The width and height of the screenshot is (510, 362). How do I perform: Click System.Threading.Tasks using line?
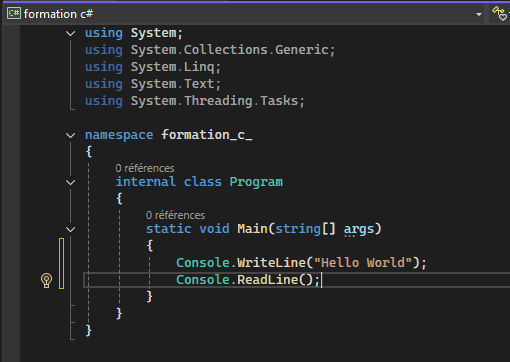[195, 101]
